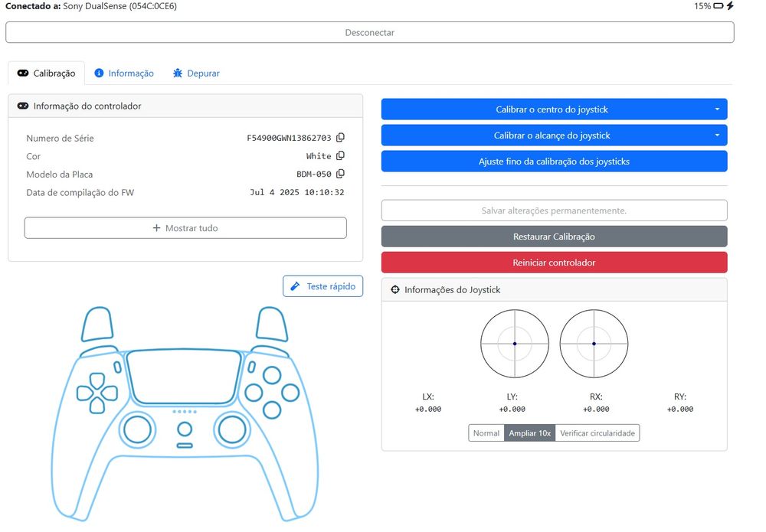
Task: Click the top face button on the controller
Action: [272, 375]
